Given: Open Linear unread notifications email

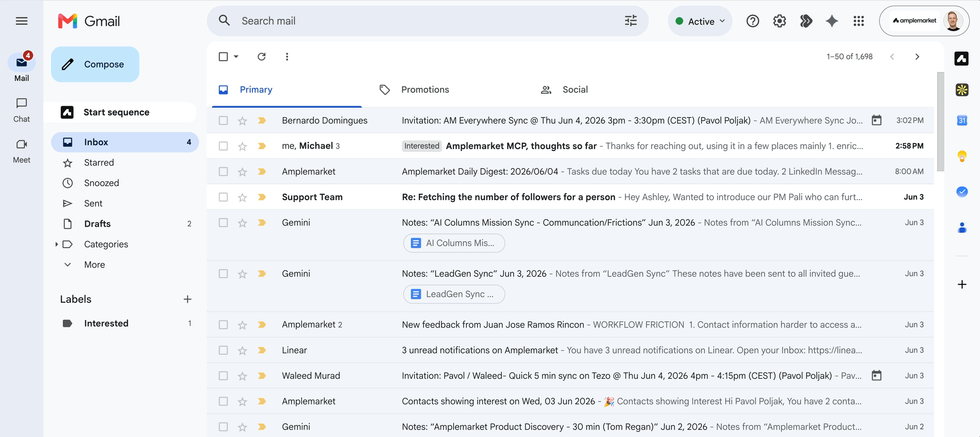Looking at the screenshot, I should pos(570,350).
